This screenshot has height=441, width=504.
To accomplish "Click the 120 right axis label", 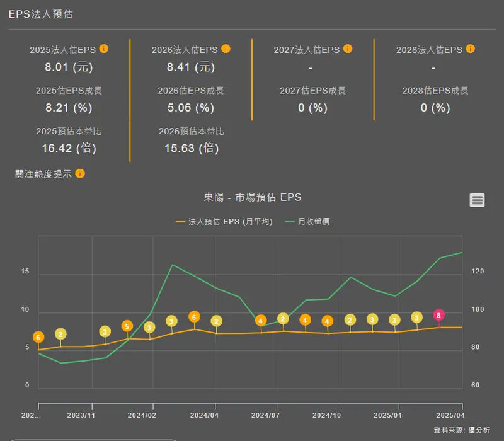I will pyautogui.click(x=478, y=272).
